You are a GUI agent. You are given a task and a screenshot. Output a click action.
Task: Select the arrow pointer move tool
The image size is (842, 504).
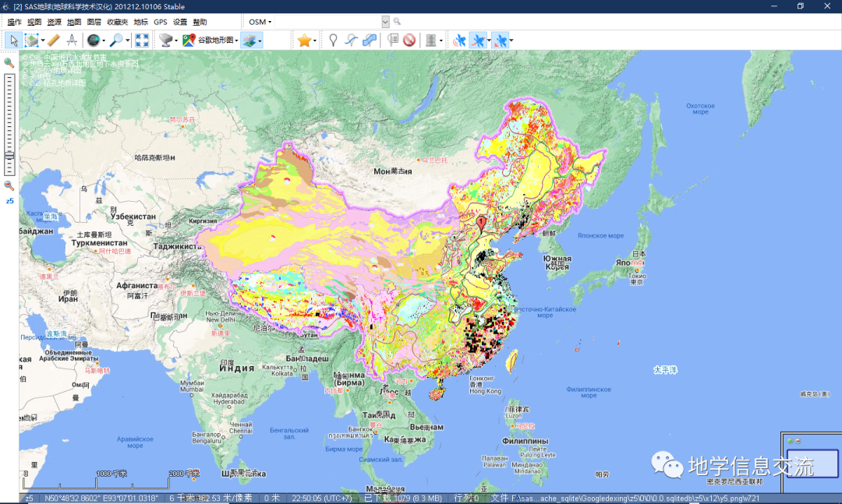pos(13,41)
